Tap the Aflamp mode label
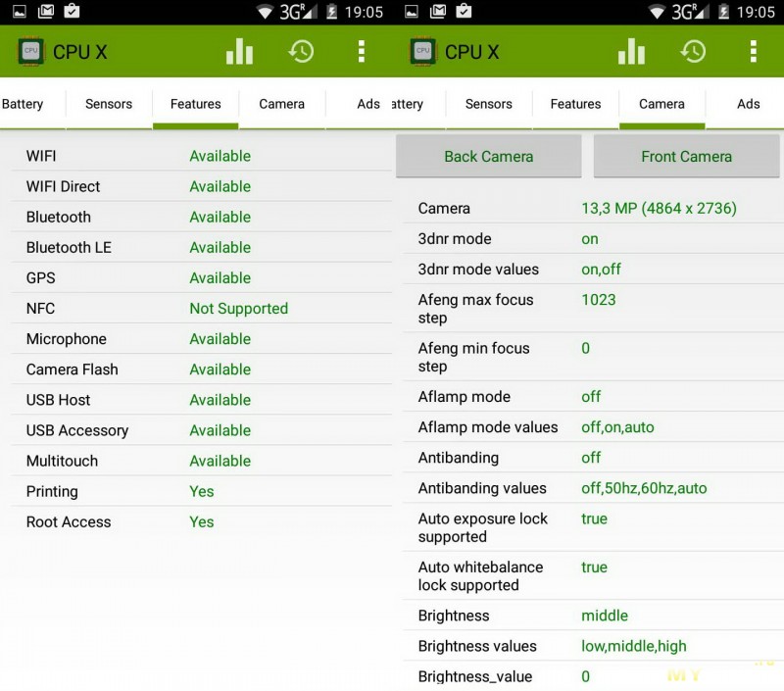 (464, 397)
